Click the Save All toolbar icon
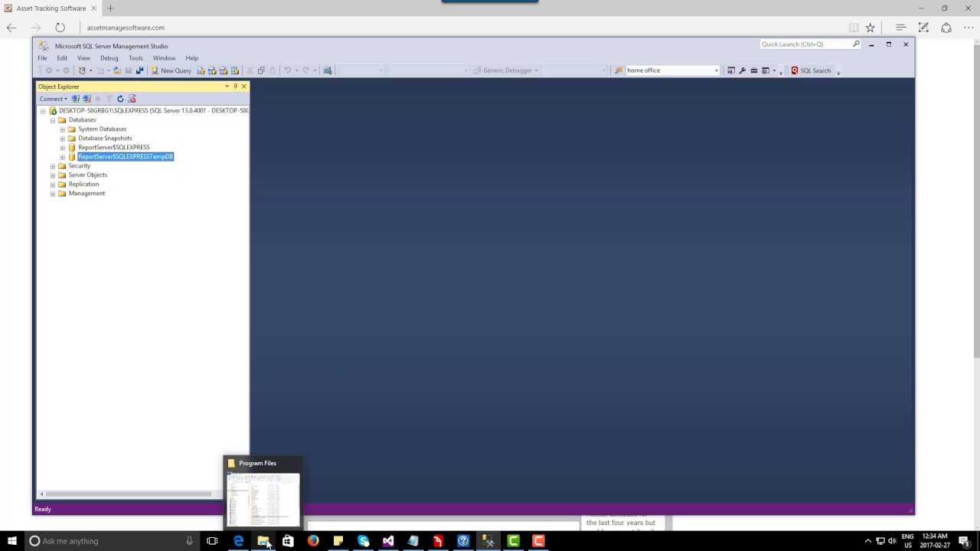The width and height of the screenshot is (980, 551). coord(139,70)
